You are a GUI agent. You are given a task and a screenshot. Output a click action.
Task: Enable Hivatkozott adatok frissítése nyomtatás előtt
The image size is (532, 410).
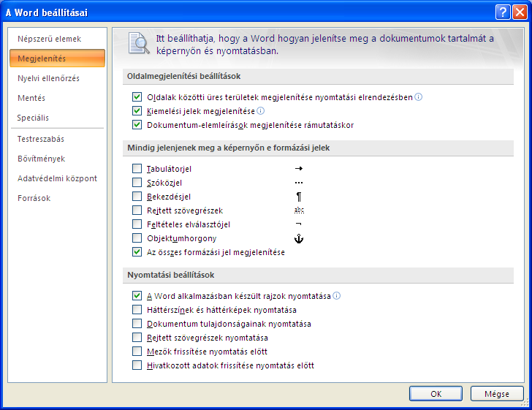tap(137, 365)
